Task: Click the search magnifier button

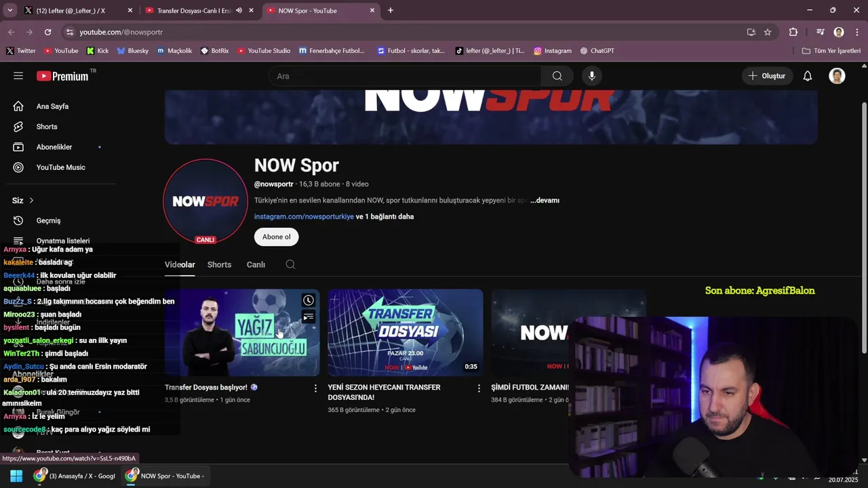Action: (x=557, y=76)
